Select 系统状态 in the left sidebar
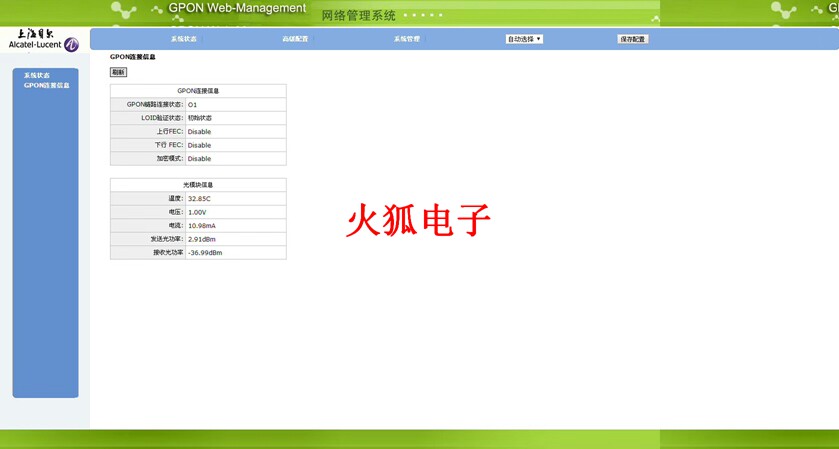The height and width of the screenshot is (449, 839). point(37,75)
